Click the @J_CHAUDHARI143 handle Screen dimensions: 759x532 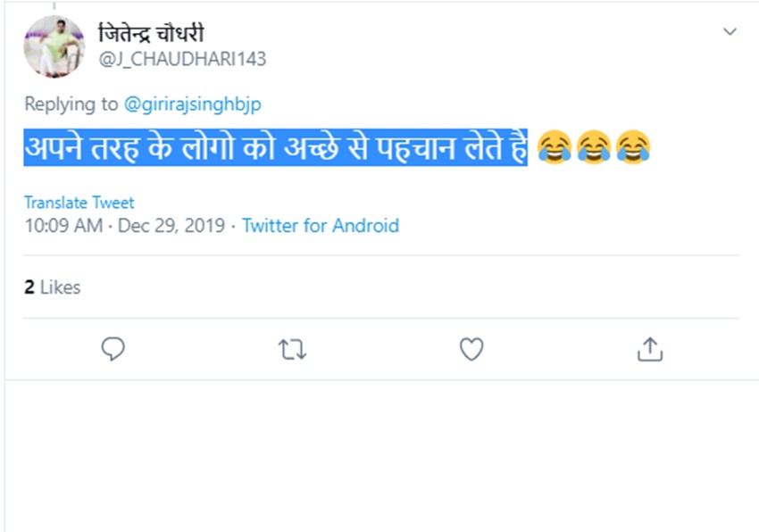(182, 59)
